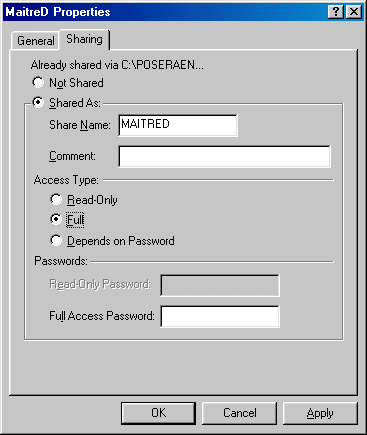Screen dimensions: 367x435
Task: Dismiss the dialog using Cancel
Action: coord(239,413)
